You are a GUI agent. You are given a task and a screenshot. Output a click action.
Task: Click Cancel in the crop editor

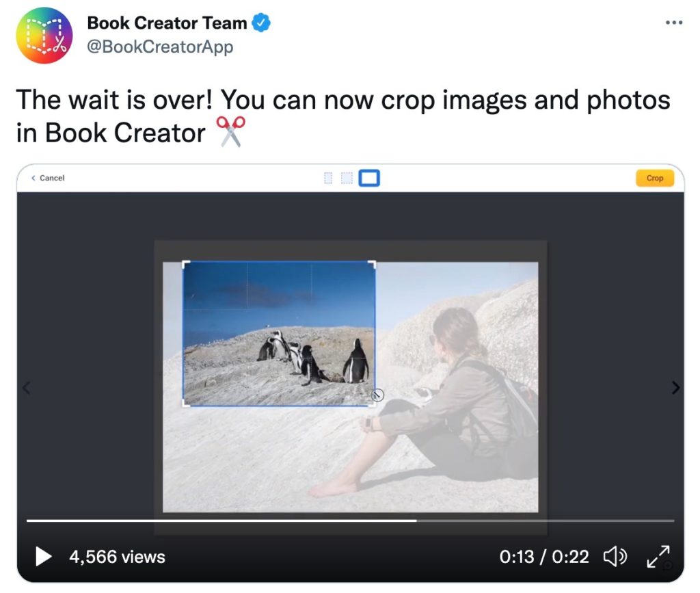pyautogui.click(x=49, y=178)
